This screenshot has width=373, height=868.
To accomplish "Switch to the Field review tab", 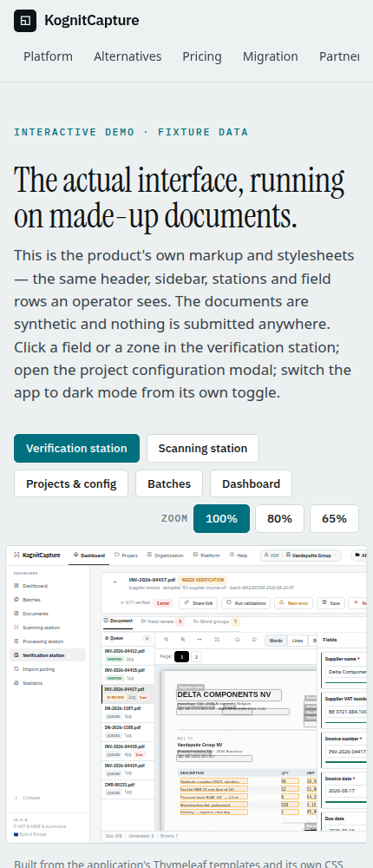I will click(161, 621).
